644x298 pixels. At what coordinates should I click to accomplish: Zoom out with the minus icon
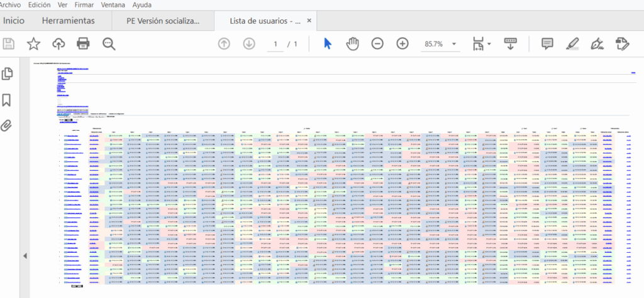(377, 43)
